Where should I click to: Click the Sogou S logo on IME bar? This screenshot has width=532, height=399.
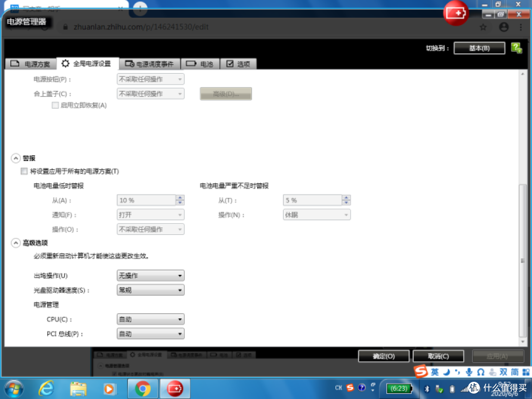pyautogui.click(x=421, y=371)
